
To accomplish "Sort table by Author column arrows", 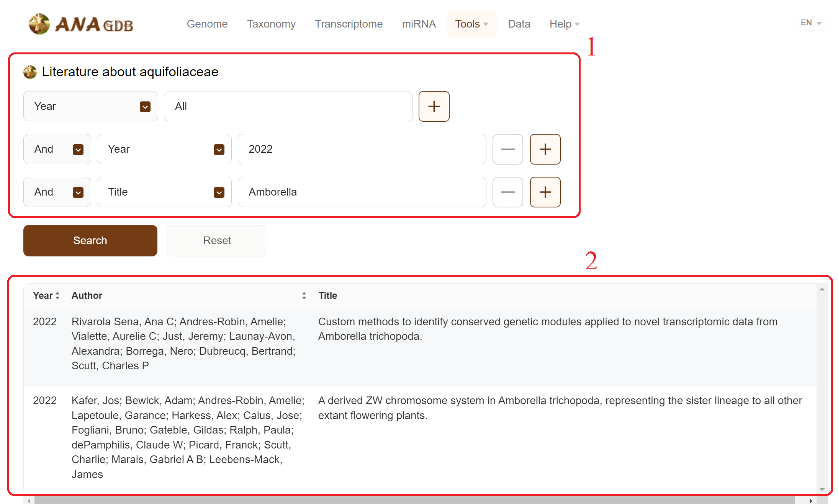I will (x=304, y=295).
